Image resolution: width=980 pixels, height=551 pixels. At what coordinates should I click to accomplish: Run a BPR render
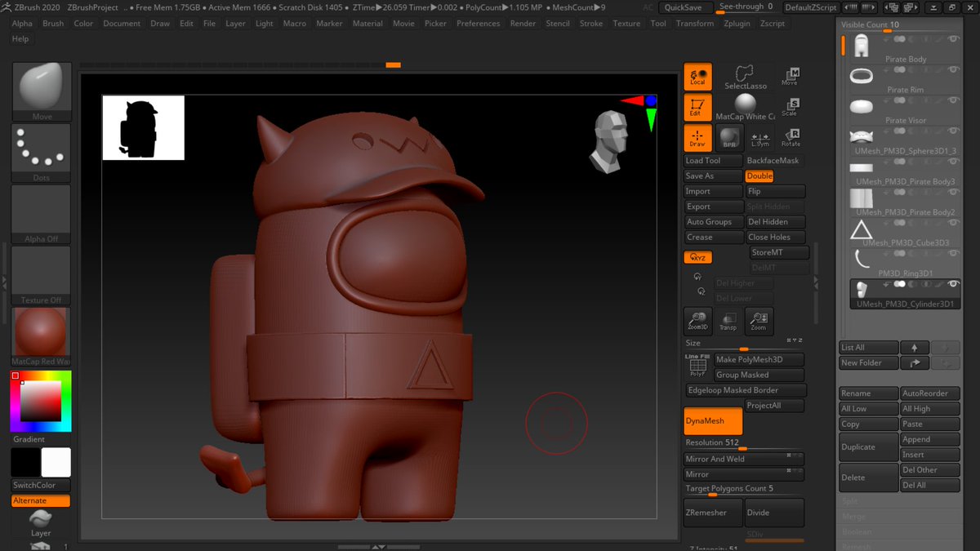pyautogui.click(x=729, y=137)
